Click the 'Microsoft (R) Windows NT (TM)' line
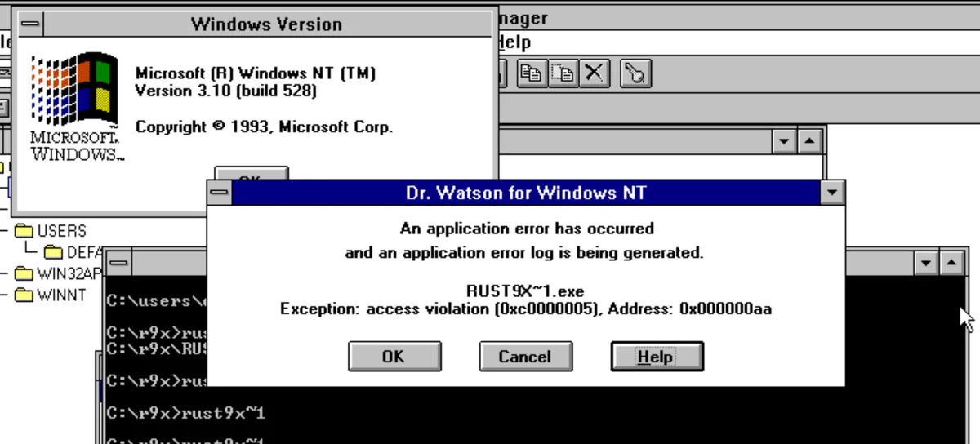 coord(256,73)
